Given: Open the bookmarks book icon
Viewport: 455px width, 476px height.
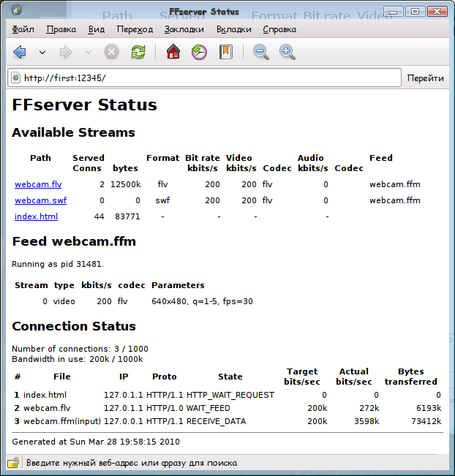Looking at the screenshot, I should point(226,52).
